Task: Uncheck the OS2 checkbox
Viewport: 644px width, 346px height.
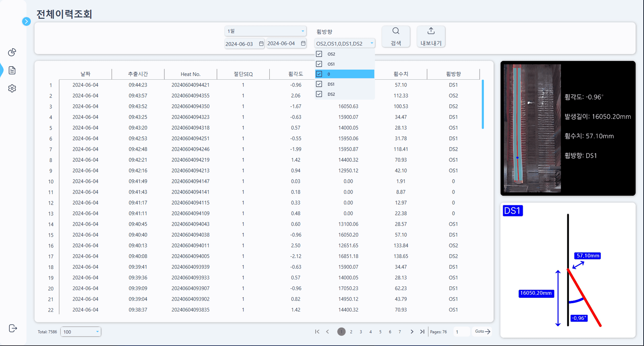Action: click(x=319, y=54)
